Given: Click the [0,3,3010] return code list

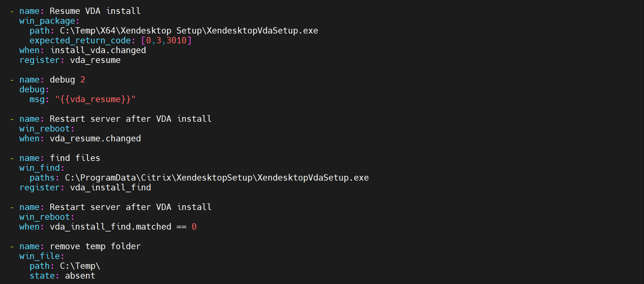Looking at the screenshot, I should (166, 40).
